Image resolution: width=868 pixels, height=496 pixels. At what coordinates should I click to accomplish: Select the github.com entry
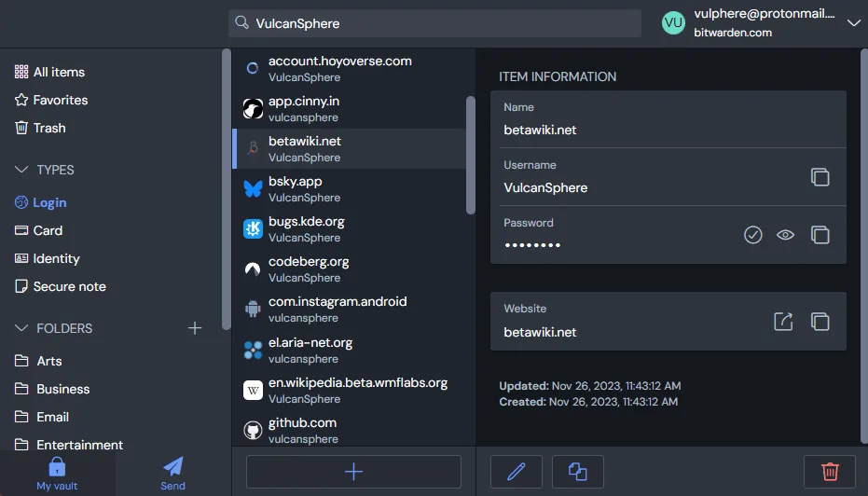pos(349,430)
